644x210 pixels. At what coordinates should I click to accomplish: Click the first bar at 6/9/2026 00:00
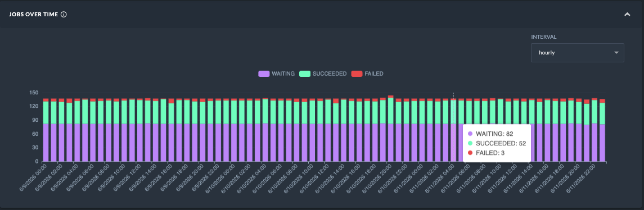(x=46, y=130)
